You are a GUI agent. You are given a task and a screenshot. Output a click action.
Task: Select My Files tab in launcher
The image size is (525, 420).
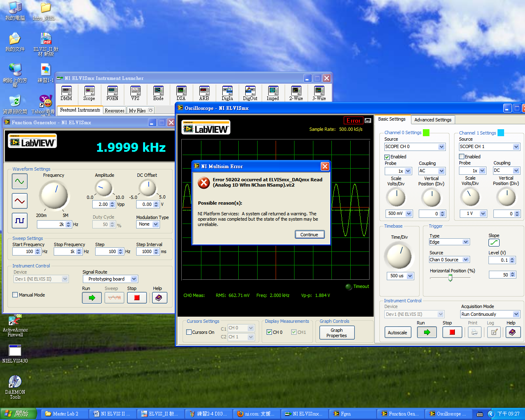[x=141, y=111]
